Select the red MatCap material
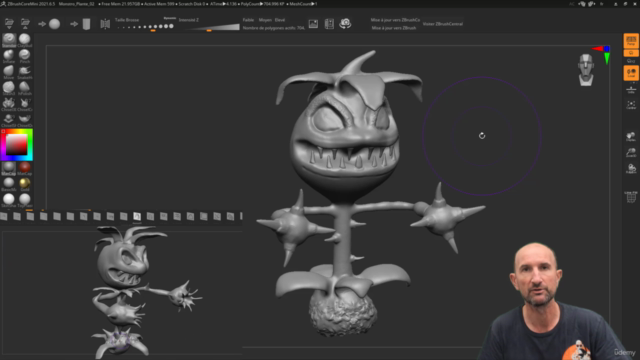Viewport: 640px width, 360px height. pos(24,168)
